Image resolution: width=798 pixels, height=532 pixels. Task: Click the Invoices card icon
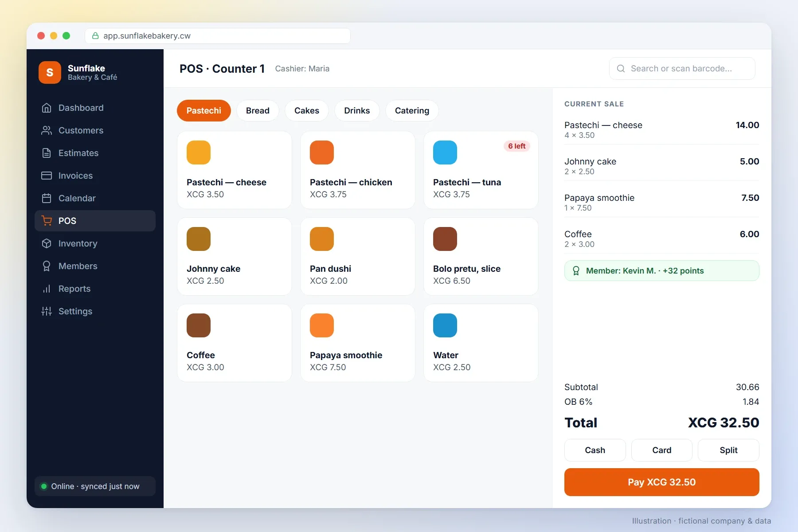coord(47,176)
